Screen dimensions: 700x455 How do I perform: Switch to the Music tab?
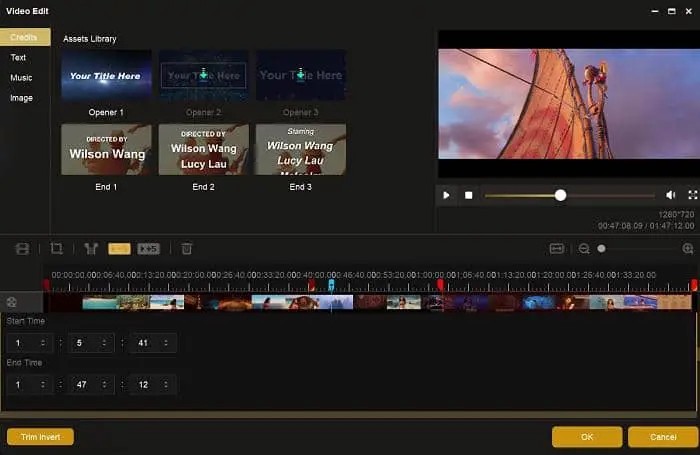[21, 78]
